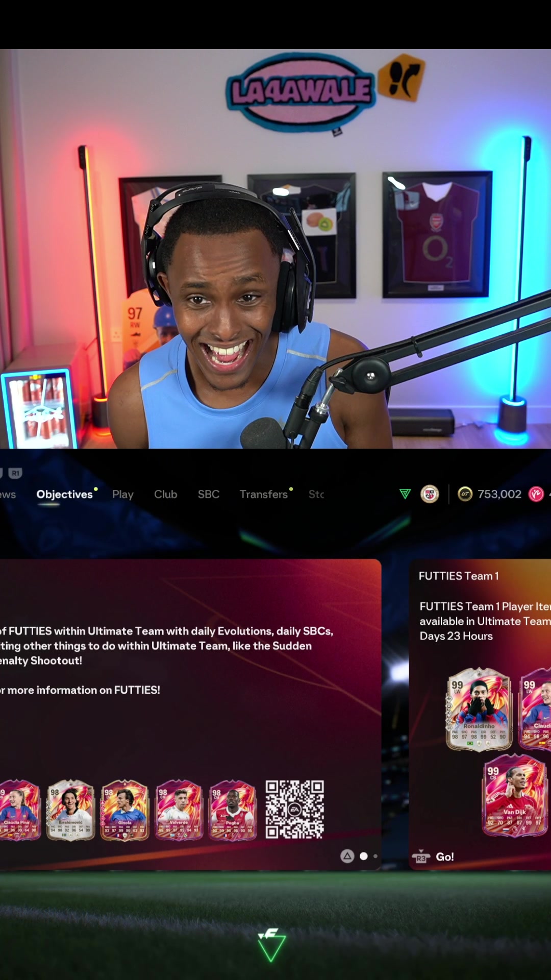The image size is (551, 980).
Task: Select the partially visible Store tab
Action: [x=316, y=494]
